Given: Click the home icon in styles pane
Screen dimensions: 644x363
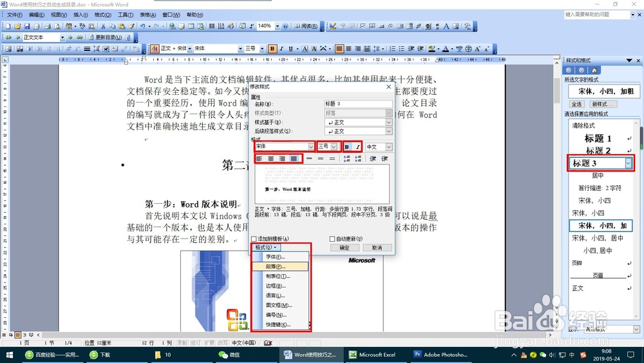Looking at the screenshot, I should tap(594, 70).
